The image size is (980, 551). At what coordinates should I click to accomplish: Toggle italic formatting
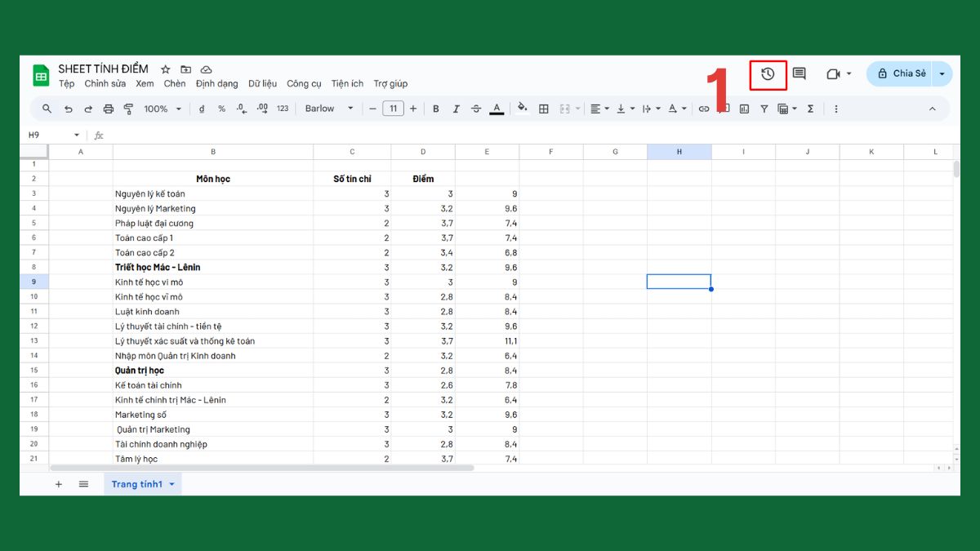[x=456, y=108]
